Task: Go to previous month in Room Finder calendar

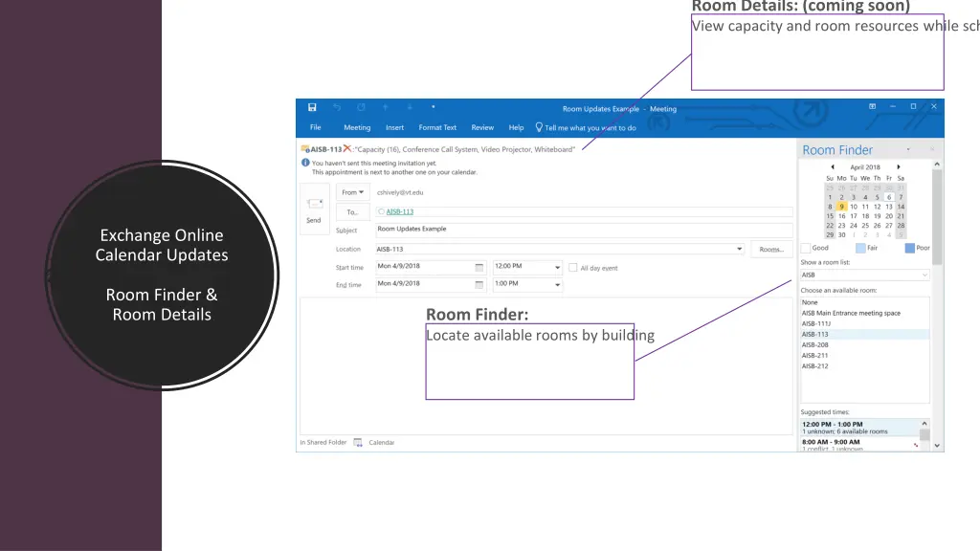Action: click(833, 167)
